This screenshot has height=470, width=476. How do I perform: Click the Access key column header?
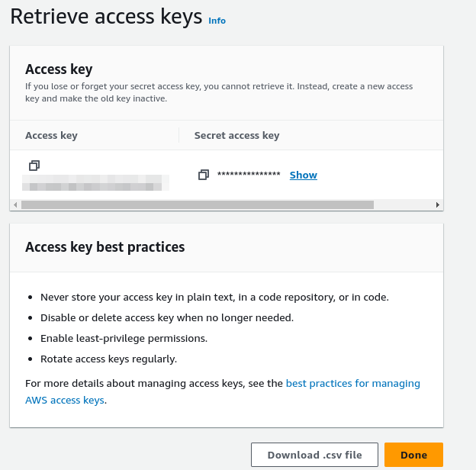pyautogui.click(x=51, y=135)
